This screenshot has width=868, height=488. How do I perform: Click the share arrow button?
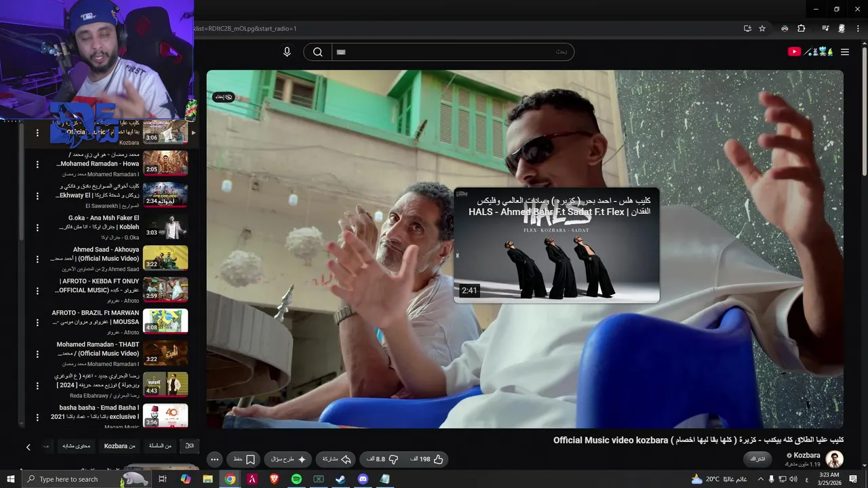point(336,459)
